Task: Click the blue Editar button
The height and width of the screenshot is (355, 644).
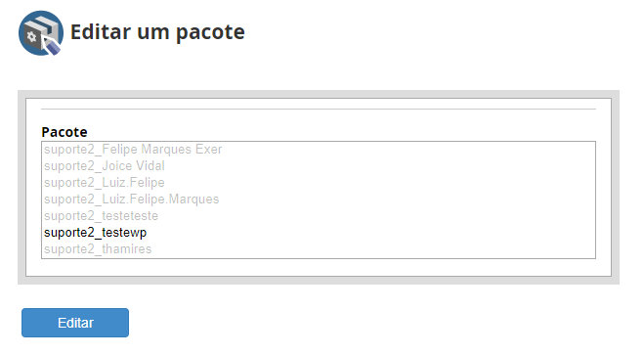Action: 75,323
